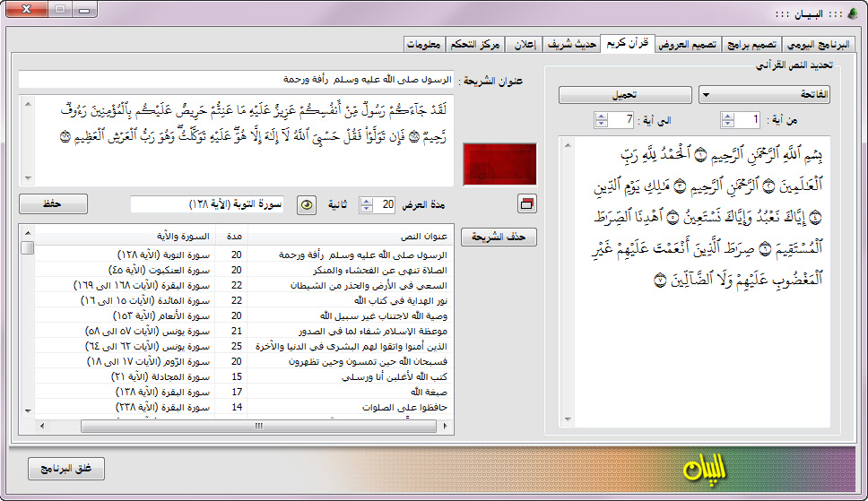This screenshot has width=868, height=501.
Task: Decrease the الى آية stepper value
Action: (601, 124)
